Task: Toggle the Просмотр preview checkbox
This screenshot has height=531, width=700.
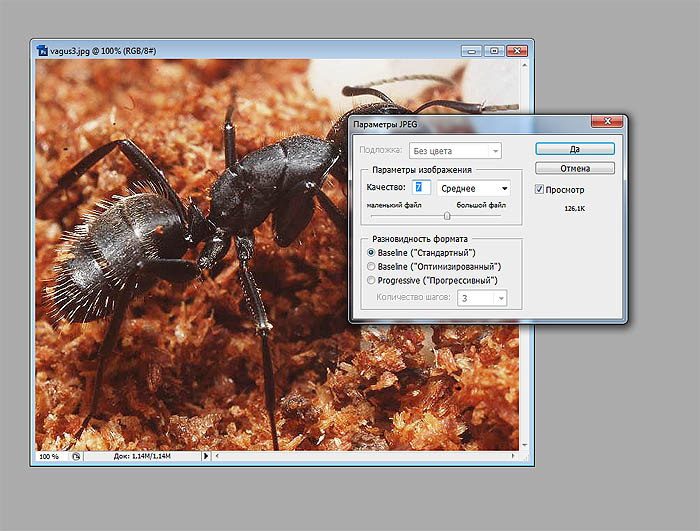Action: tap(540, 189)
